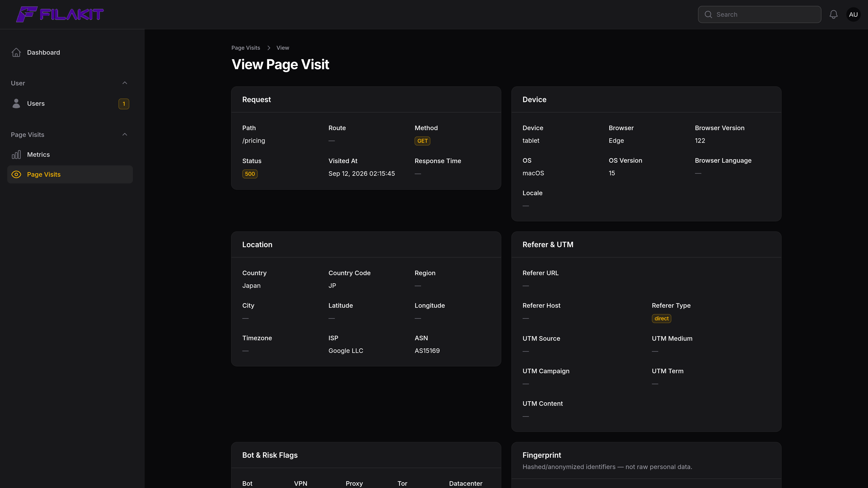
Task: Click the search magnifier icon
Action: click(x=708, y=14)
